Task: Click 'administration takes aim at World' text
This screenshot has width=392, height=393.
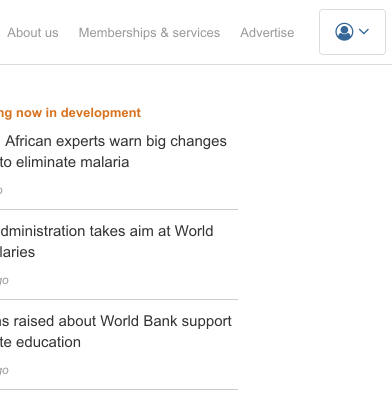Action: click(x=107, y=231)
